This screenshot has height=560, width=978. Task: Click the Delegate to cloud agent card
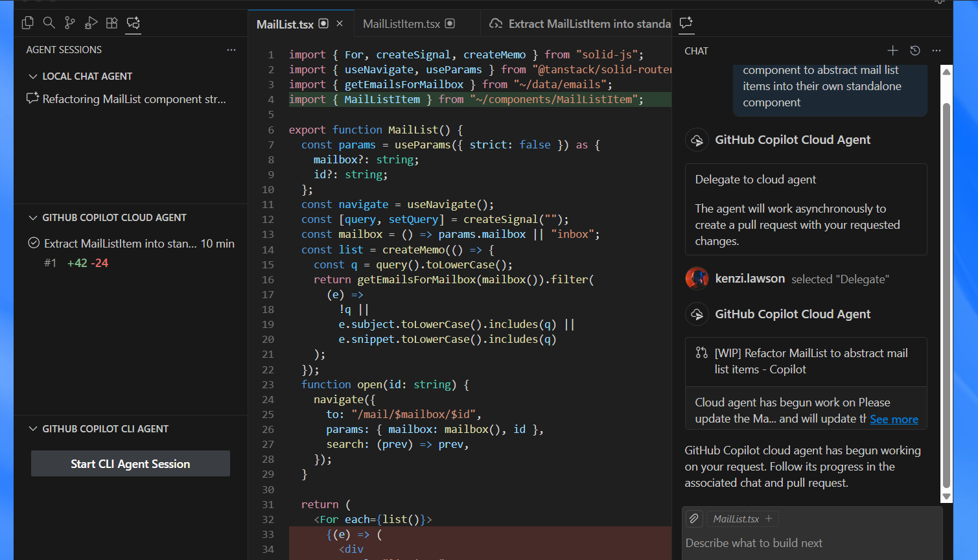[x=806, y=209]
